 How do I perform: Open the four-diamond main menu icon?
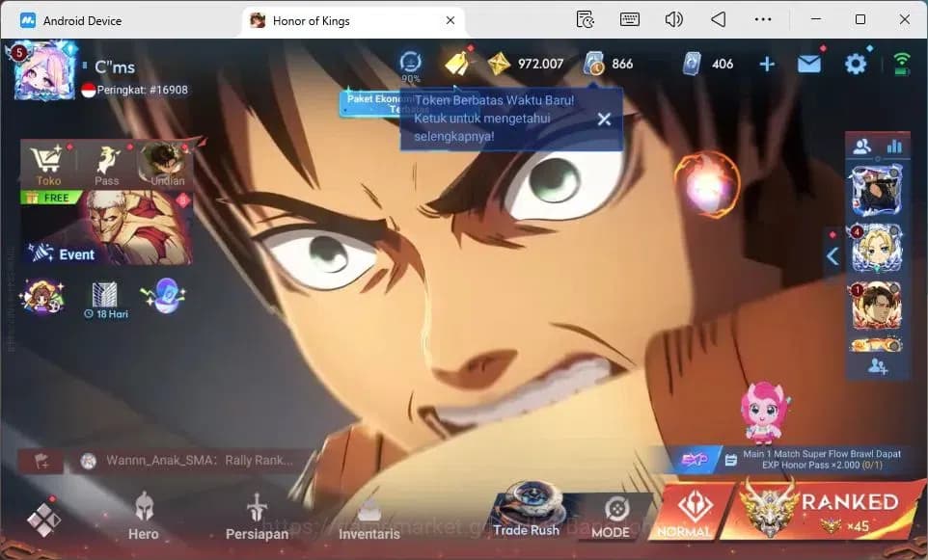point(43,519)
